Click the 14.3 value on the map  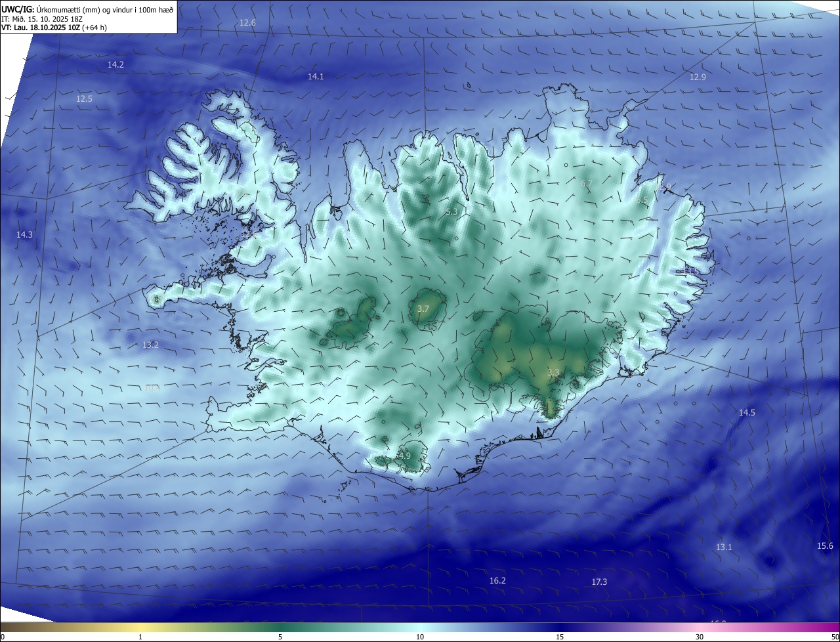[24, 234]
